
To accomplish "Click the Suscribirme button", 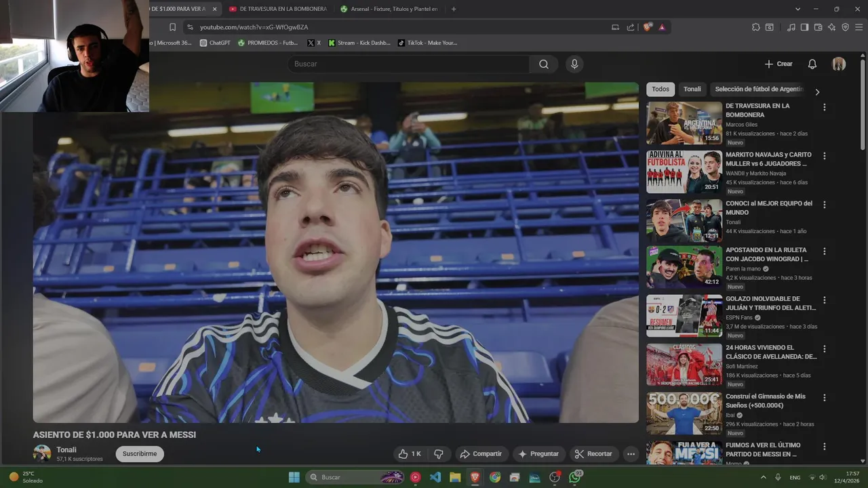I will [x=140, y=454].
